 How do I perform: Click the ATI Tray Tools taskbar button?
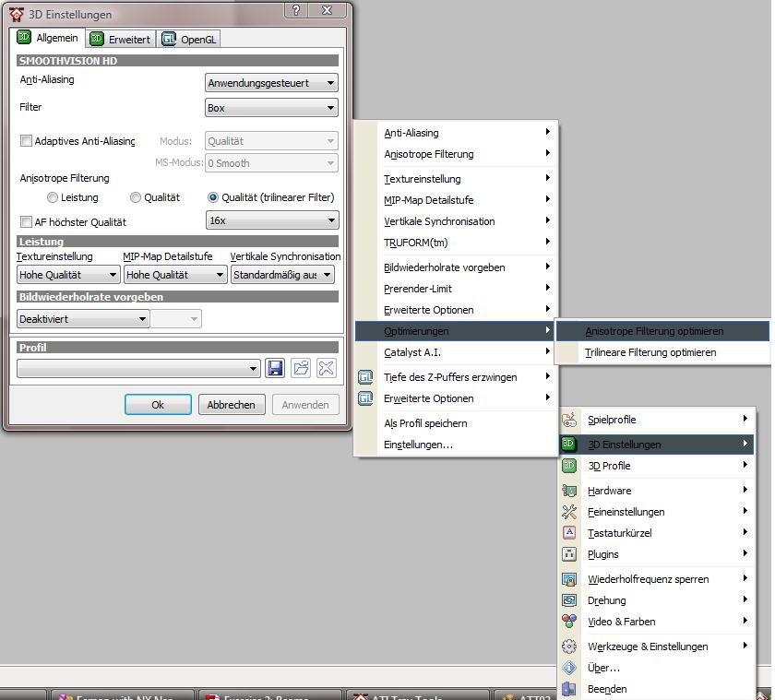[x=418, y=695]
